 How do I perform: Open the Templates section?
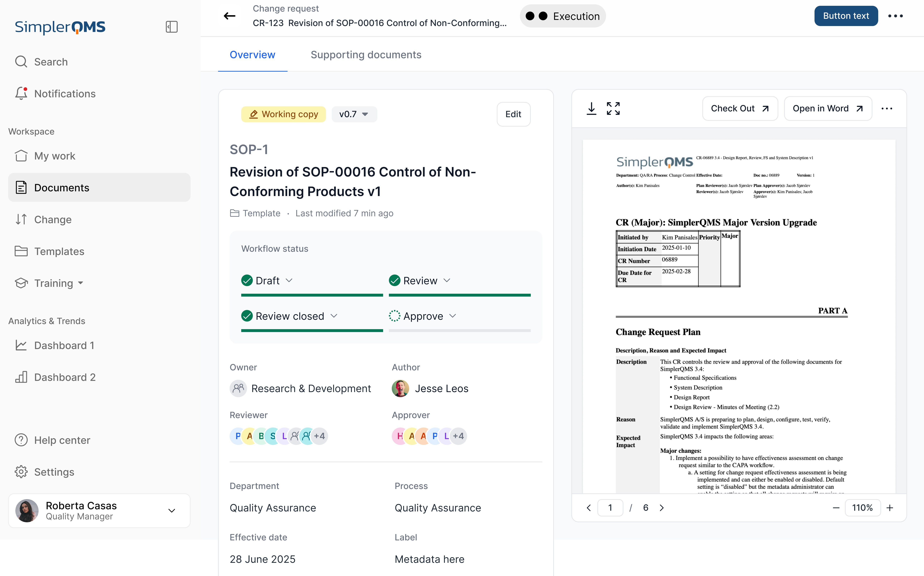59,251
